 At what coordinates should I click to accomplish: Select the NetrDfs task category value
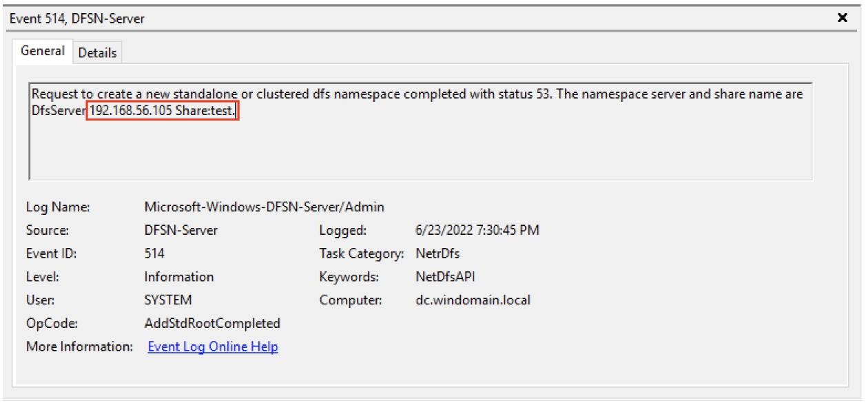coord(437,253)
